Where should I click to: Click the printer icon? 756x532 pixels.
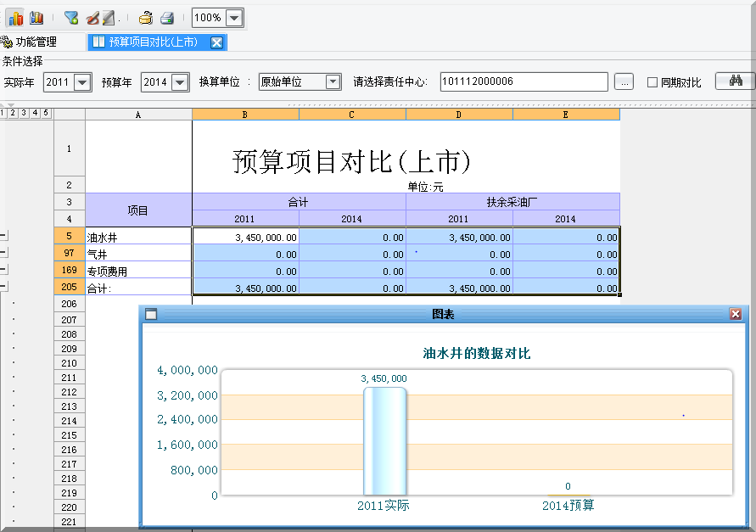click(x=167, y=18)
